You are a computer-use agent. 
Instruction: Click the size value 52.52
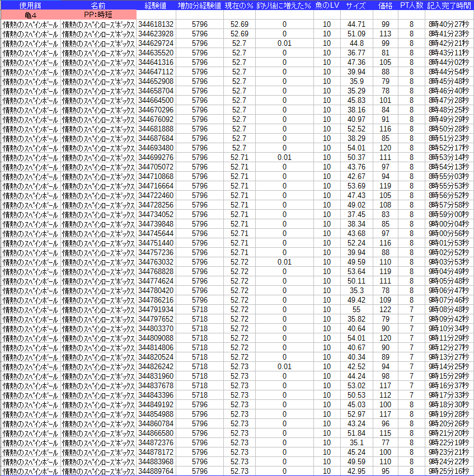click(x=356, y=129)
